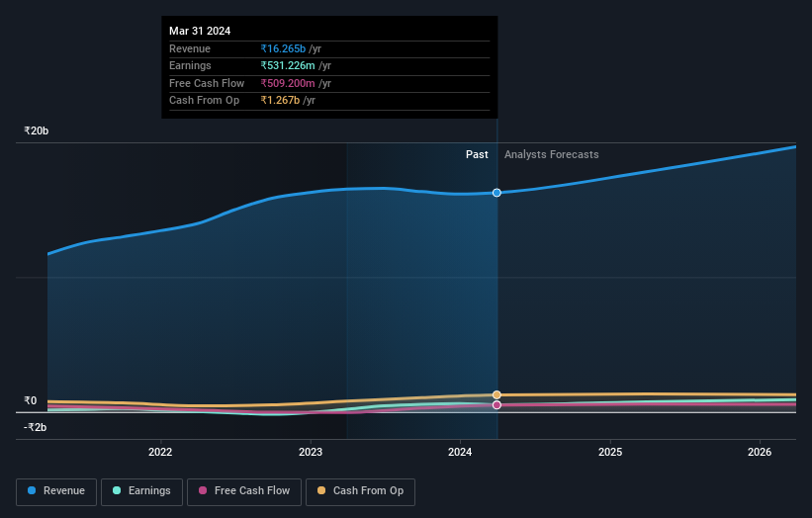Click the ₹20b y-axis label

[37, 130]
